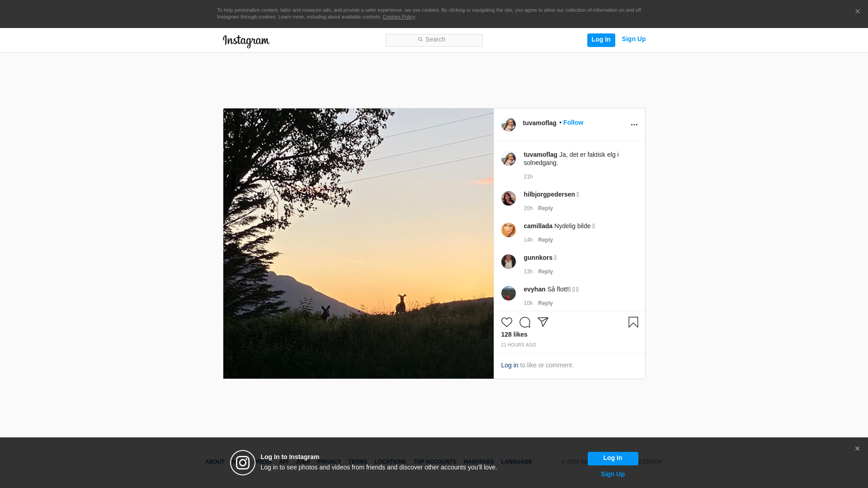The width and height of the screenshot is (868, 488).
Task: Click camillada username
Action: pyautogui.click(x=538, y=226)
